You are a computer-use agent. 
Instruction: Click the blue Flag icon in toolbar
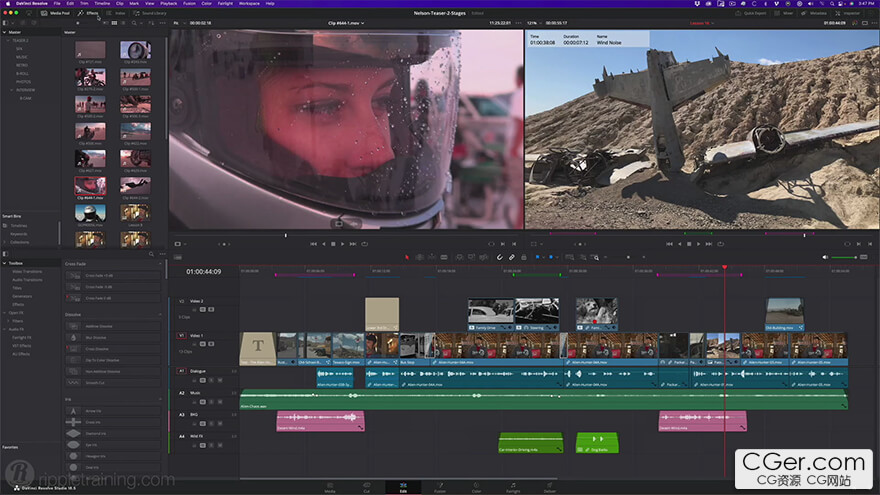[536, 257]
